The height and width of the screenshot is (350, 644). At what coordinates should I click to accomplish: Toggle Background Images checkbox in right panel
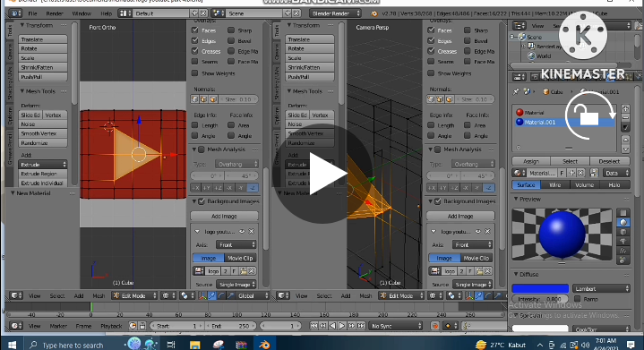[437, 201]
